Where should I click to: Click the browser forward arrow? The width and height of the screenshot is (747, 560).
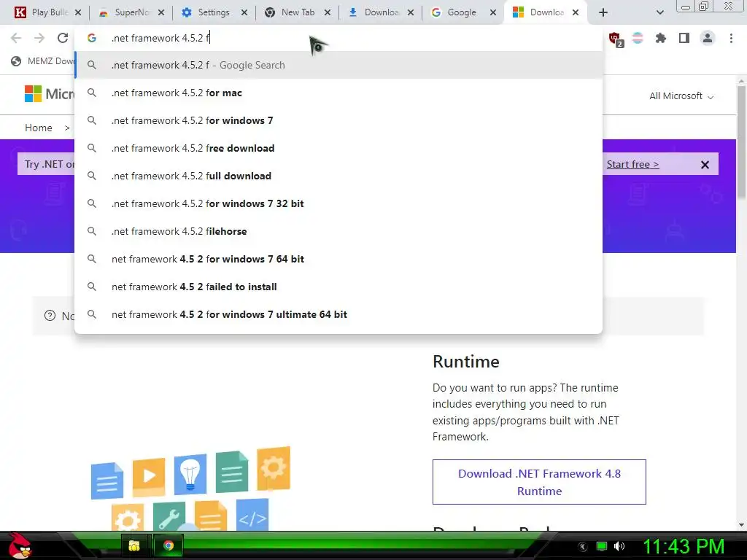coord(39,38)
